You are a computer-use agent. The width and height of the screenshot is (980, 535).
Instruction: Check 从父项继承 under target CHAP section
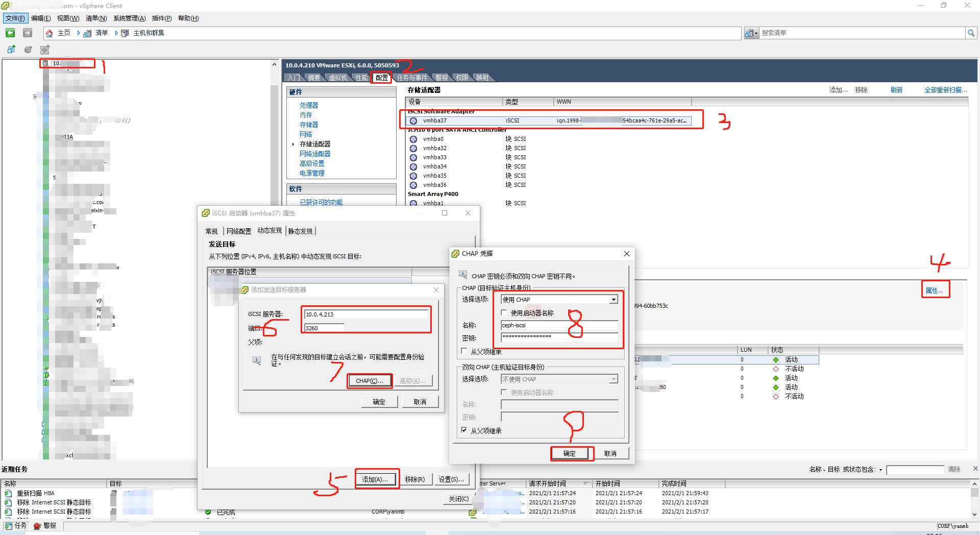tap(464, 351)
